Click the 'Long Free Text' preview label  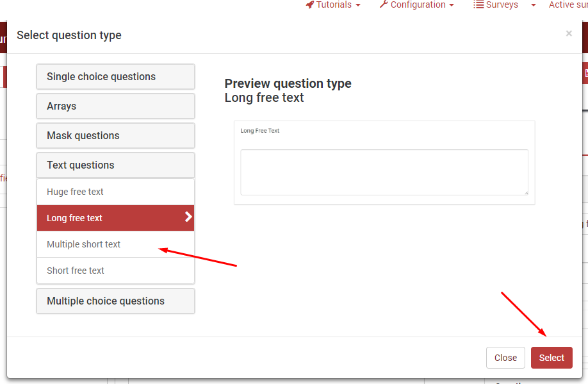[260, 131]
